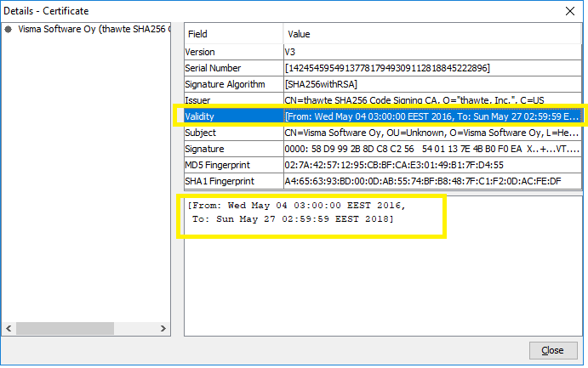Click the subject value CN=Visma Software Oy

pyautogui.click(x=432, y=133)
